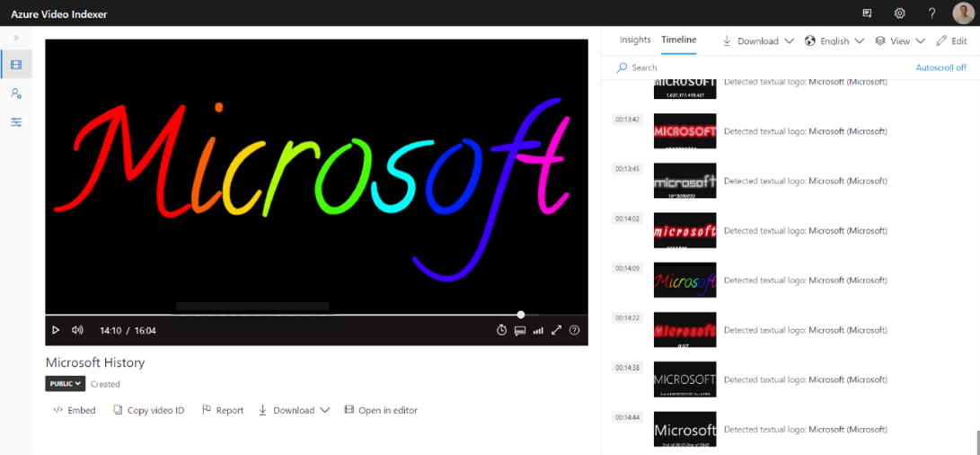Open model customization person icon in sidebar
This screenshot has width=980, height=455.
point(16,94)
